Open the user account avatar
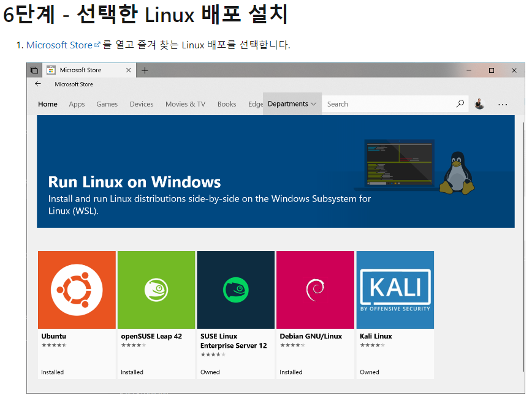The width and height of the screenshot is (532, 401). pyautogui.click(x=479, y=104)
